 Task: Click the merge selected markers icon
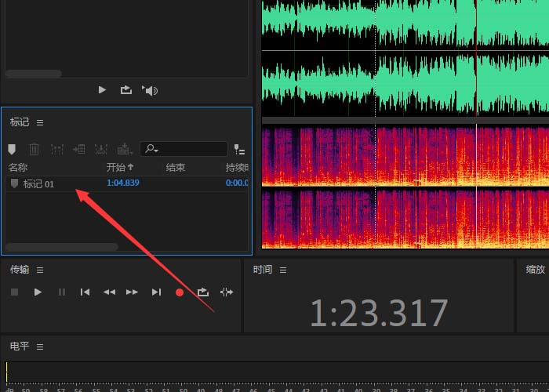[56, 149]
